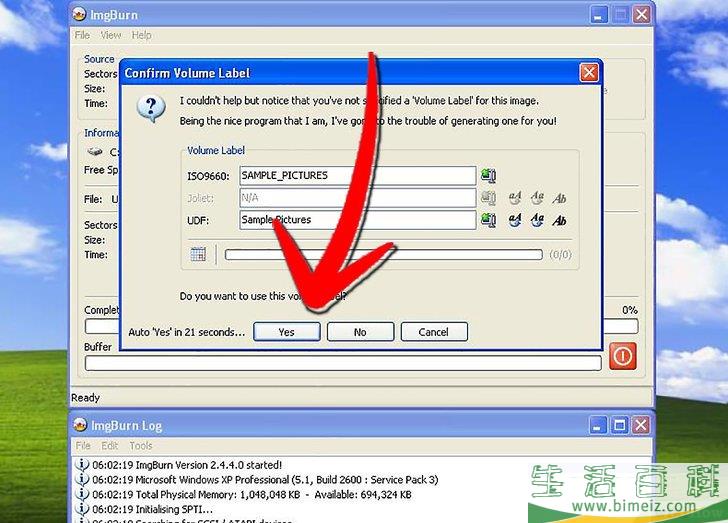Click the 'Ready' status bar text

(85, 398)
